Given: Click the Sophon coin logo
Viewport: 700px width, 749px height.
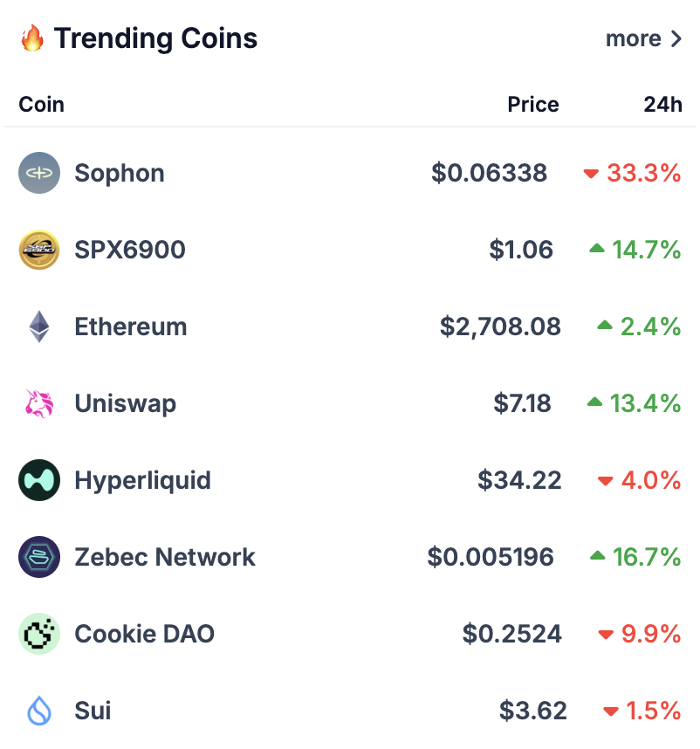Looking at the screenshot, I should click(x=39, y=173).
